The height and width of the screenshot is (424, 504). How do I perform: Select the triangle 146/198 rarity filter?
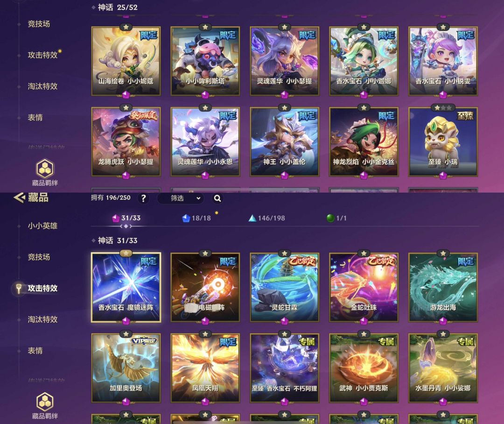[x=267, y=218]
